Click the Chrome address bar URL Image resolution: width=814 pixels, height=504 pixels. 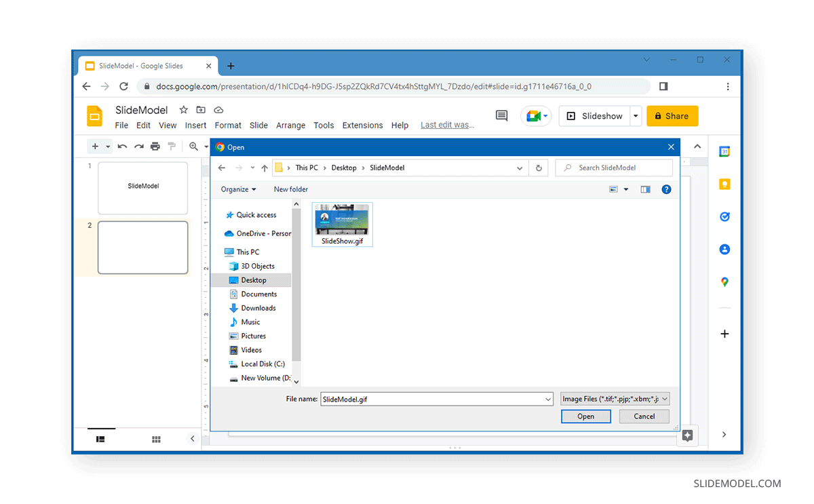pos(374,86)
